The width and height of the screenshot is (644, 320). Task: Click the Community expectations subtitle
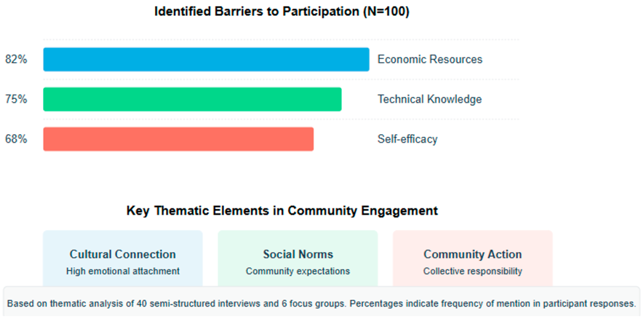298,271
